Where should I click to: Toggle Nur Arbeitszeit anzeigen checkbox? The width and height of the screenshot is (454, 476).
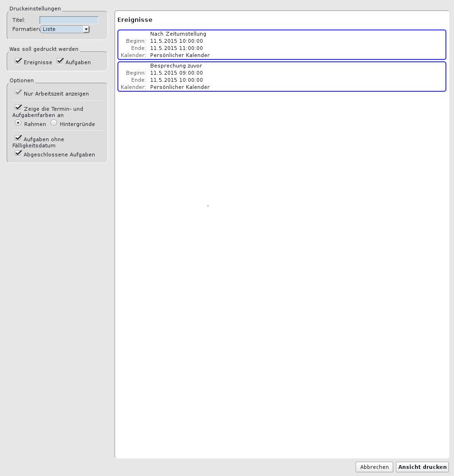point(18,93)
